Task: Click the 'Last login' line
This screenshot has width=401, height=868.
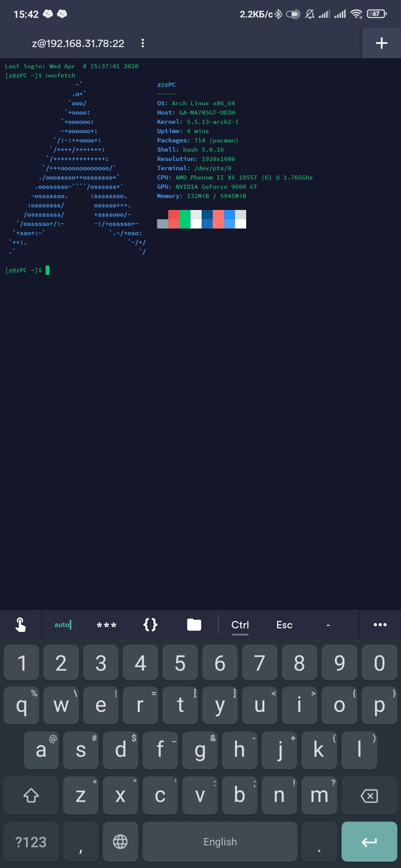Action: (72, 66)
